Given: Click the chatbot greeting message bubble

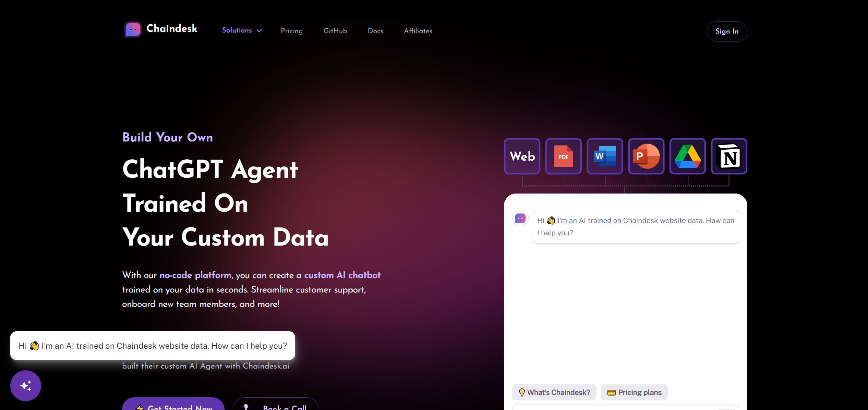Looking at the screenshot, I should point(635,226).
